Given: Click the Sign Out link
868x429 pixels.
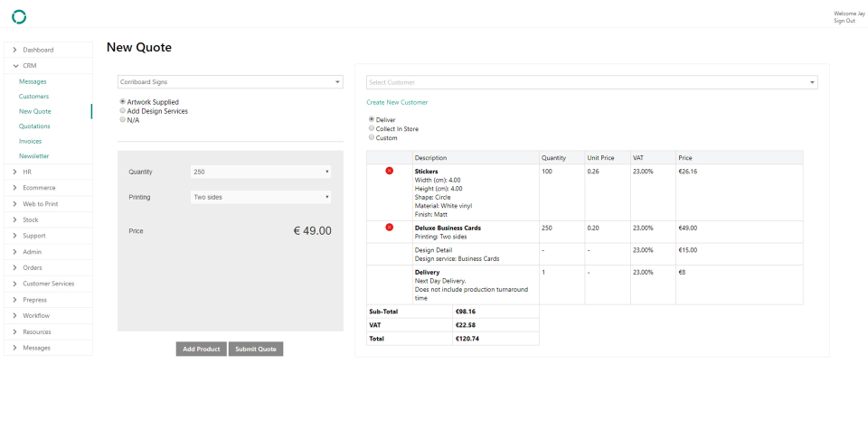Looking at the screenshot, I should pyautogui.click(x=844, y=21).
